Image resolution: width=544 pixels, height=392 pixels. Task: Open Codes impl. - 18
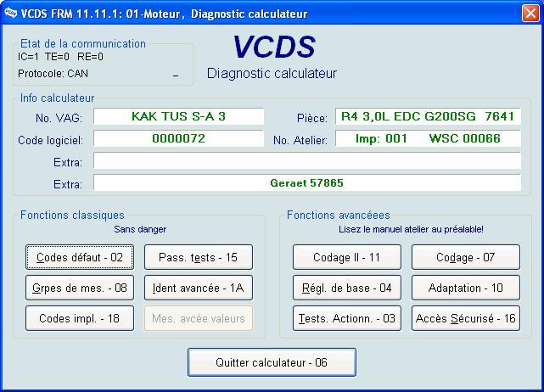pos(80,318)
